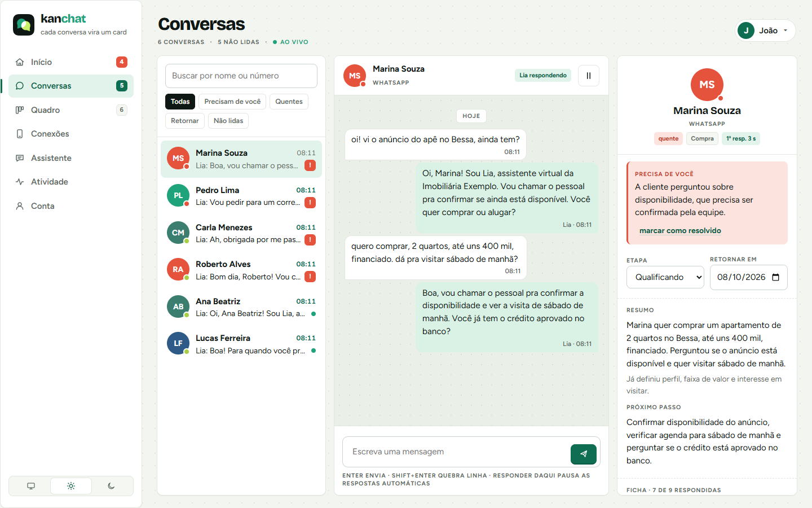
Task: Select light theme sun icon
Action: 71,486
